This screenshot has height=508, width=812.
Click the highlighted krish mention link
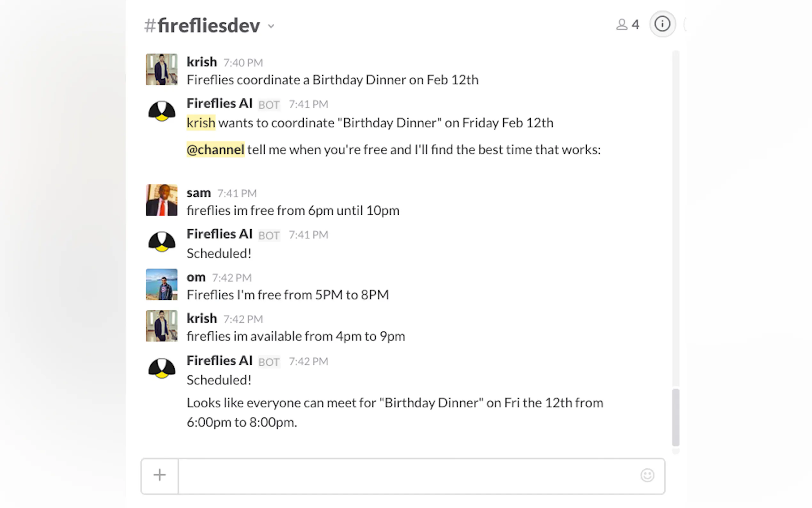pyautogui.click(x=201, y=123)
